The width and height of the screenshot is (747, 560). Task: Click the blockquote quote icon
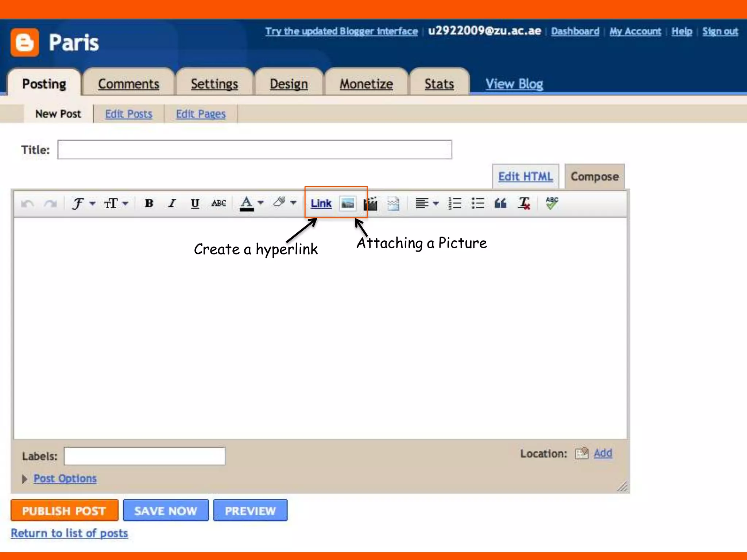[x=500, y=203]
